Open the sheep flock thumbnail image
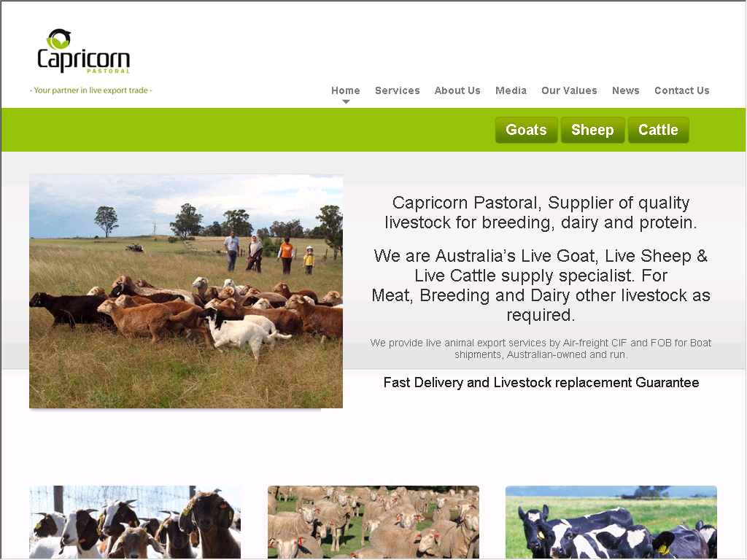747x560 pixels. pos(373,522)
